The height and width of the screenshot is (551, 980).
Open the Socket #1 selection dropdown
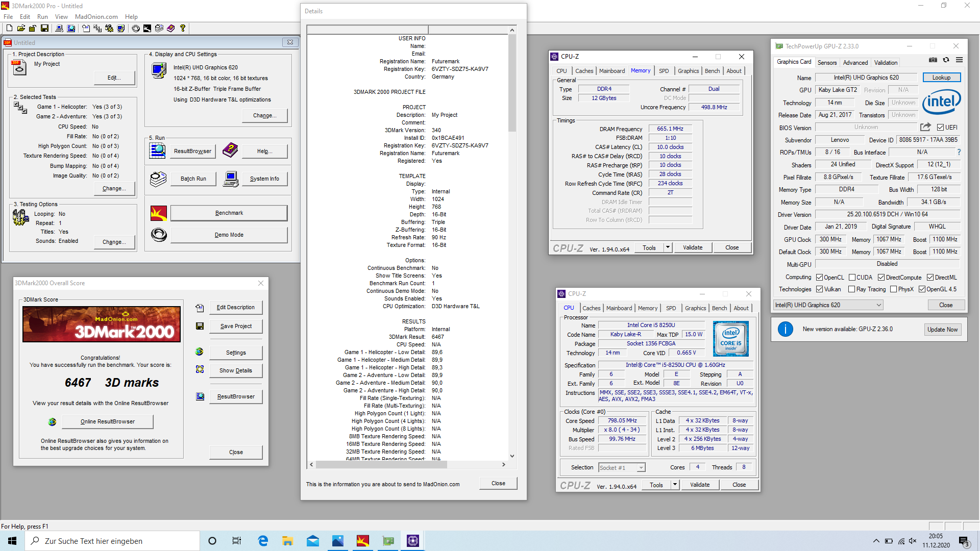click(622, 467)
